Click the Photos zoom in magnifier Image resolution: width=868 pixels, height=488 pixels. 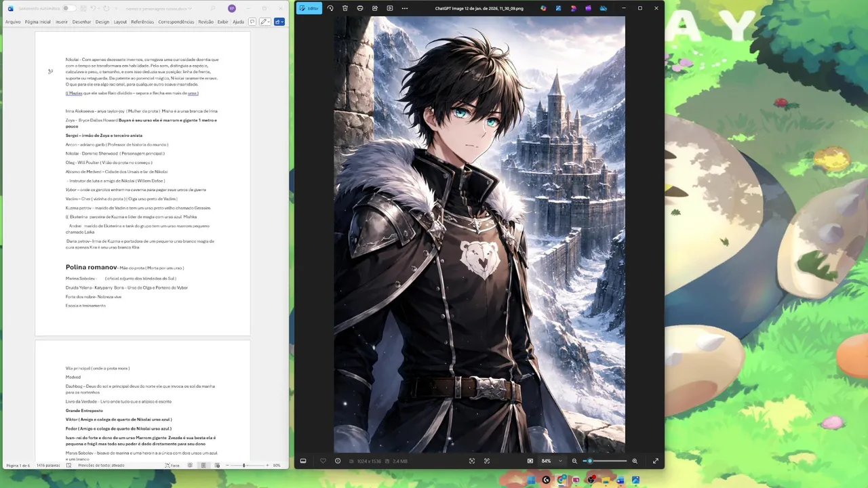635,461
